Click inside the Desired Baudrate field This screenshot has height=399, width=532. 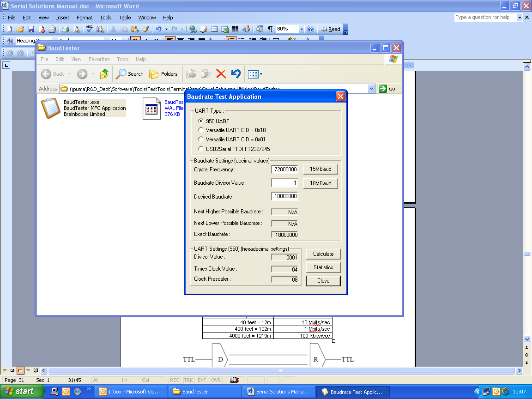[x=284, y=196]
